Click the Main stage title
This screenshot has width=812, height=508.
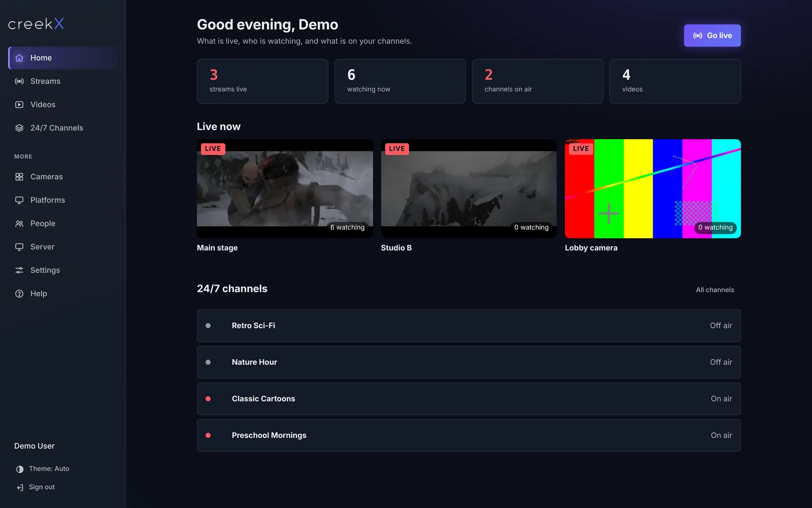tap(217, 248)
